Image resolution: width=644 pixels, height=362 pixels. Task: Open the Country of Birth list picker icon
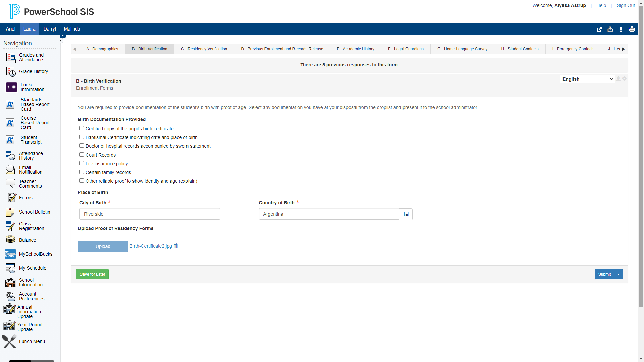click(406, 214)
